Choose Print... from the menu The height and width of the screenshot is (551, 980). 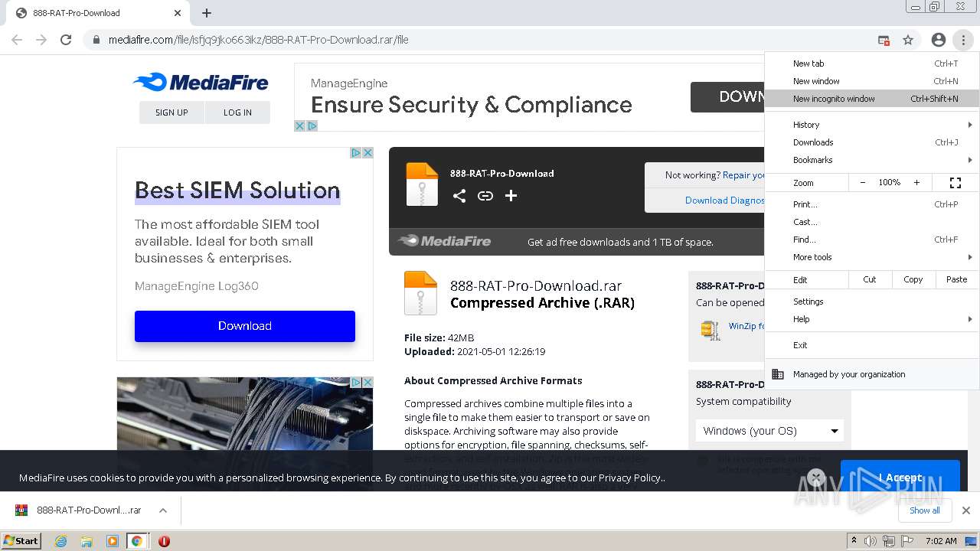click(x=871, y=204)
